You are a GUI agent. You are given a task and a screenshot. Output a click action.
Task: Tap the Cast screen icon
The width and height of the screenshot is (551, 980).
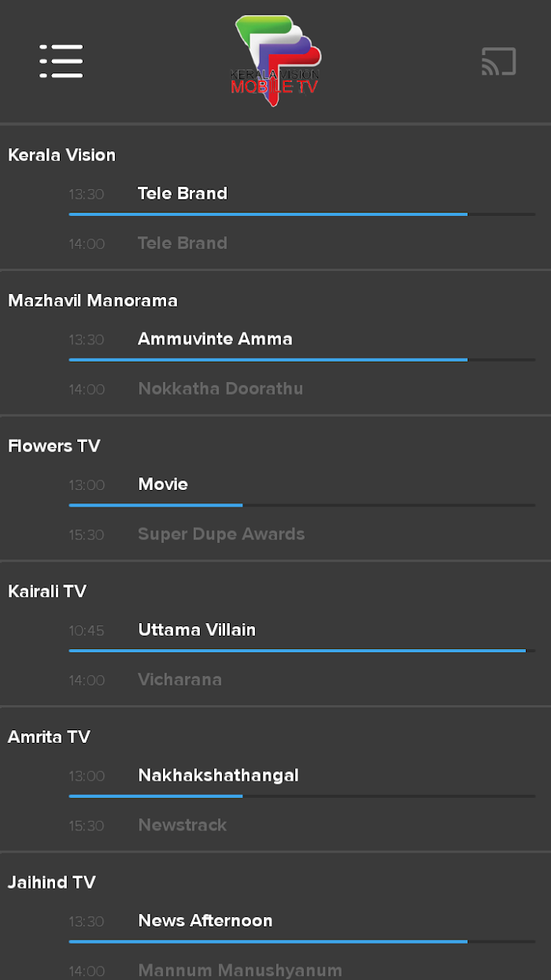click(x=499, y=61)
